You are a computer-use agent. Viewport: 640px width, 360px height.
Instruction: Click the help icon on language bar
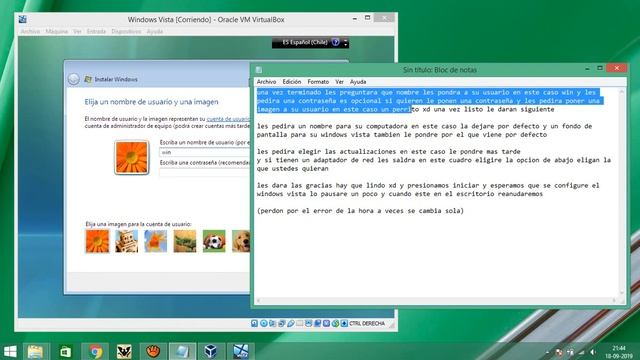pyautogui.click(x=336, y=42)
